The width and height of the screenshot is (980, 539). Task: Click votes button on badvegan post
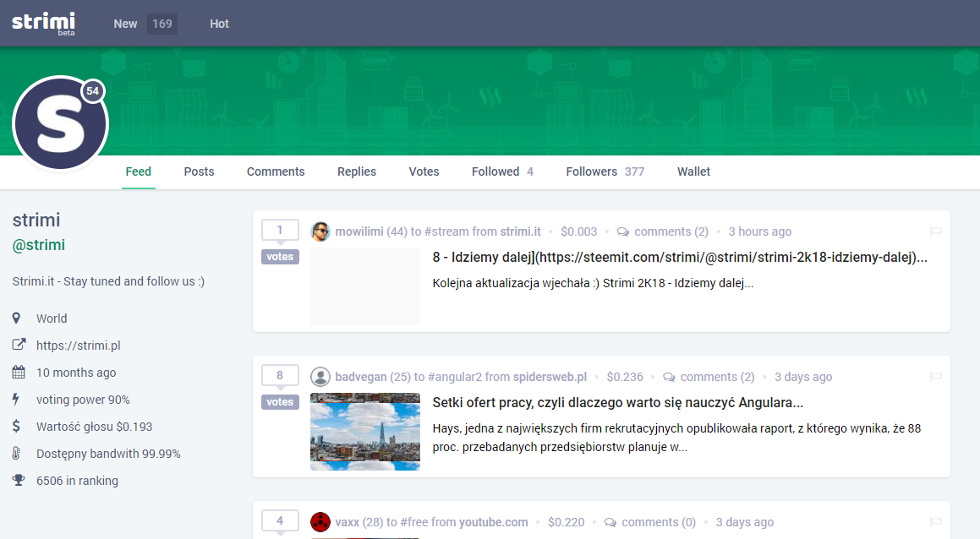click(x=280, y=401)
